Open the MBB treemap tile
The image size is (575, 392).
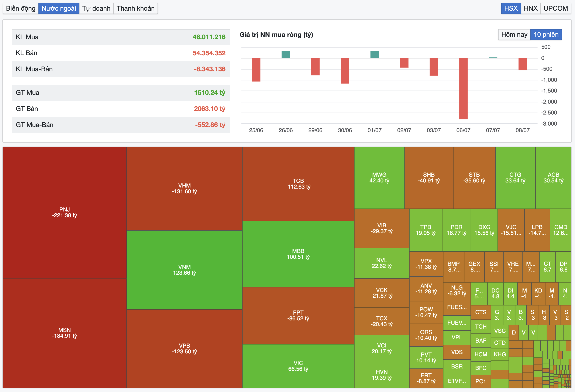298,254
